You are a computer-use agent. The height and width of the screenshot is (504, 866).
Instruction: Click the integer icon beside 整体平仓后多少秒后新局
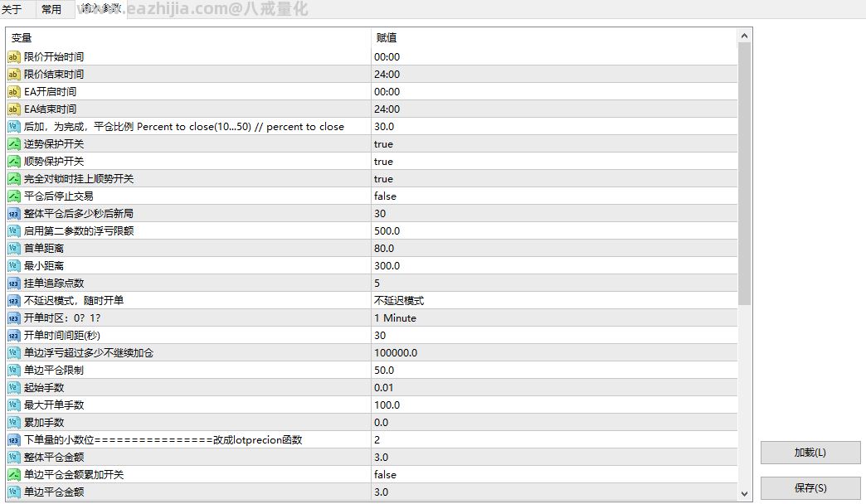(x=14, y=213)
